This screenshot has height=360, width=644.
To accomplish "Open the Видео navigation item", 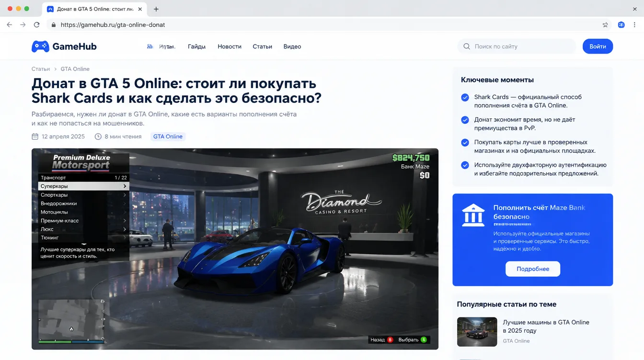I will click(292, 46).
